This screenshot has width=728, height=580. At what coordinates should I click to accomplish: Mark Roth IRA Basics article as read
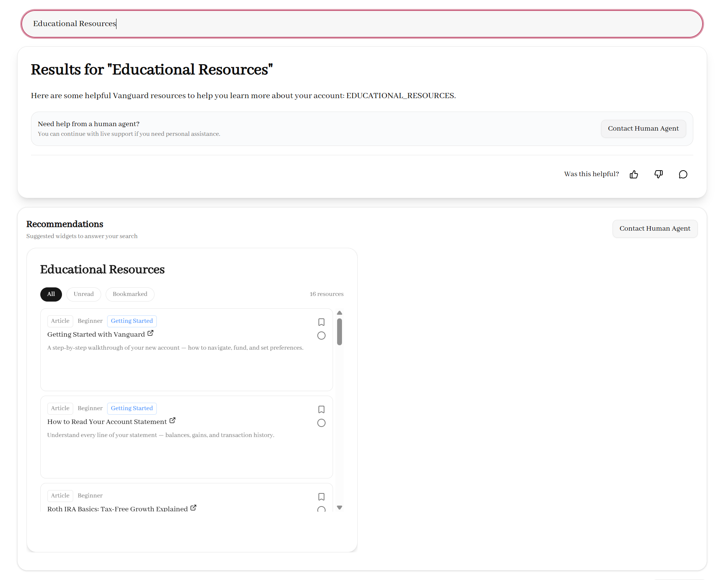(321, 509)
